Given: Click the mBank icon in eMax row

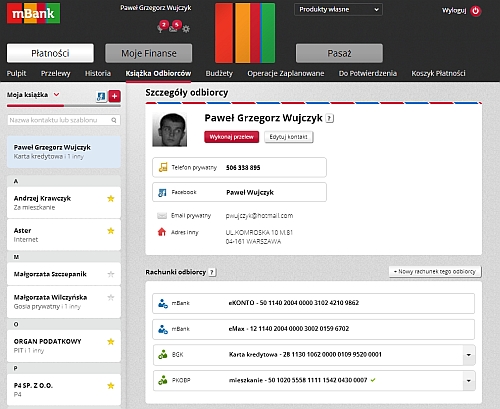Looking at the screenshot, I should pyautogui.click(x=163, y=329).
